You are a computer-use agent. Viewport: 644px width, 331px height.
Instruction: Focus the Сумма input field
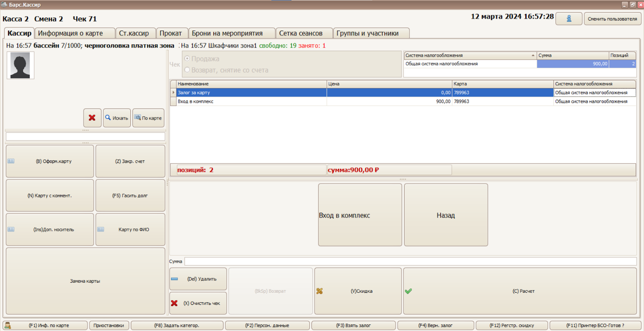point(411,261)
